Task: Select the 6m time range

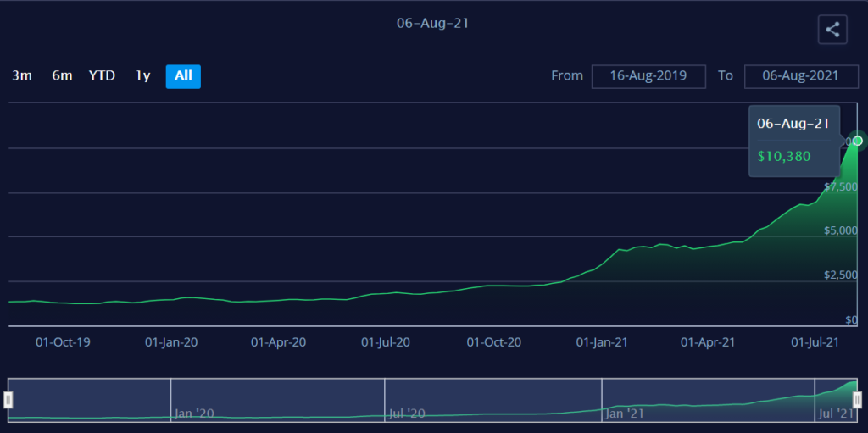Action: click(62, 76)
